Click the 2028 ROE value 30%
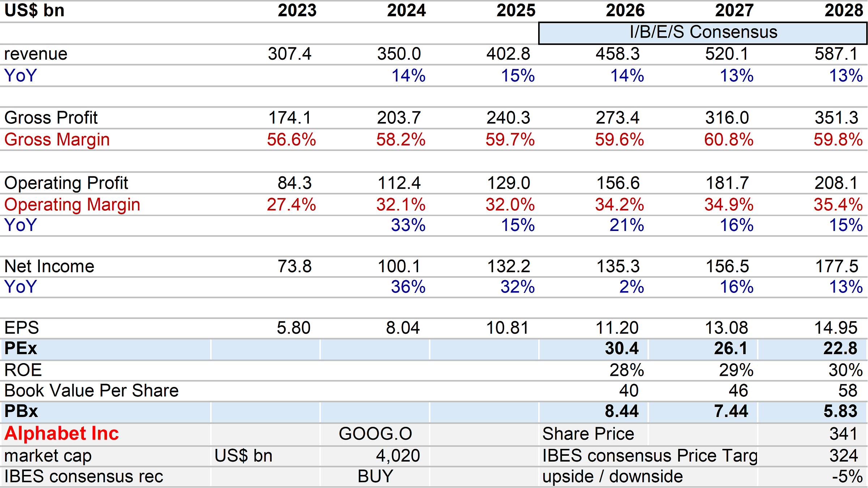The height and width of the screenshot is (488, 868). coord(845,370)
